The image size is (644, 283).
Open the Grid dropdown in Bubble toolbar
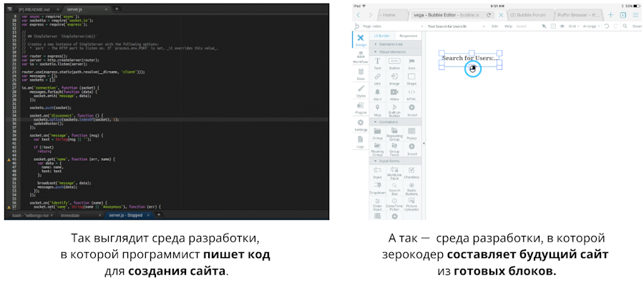coord(573,26)
